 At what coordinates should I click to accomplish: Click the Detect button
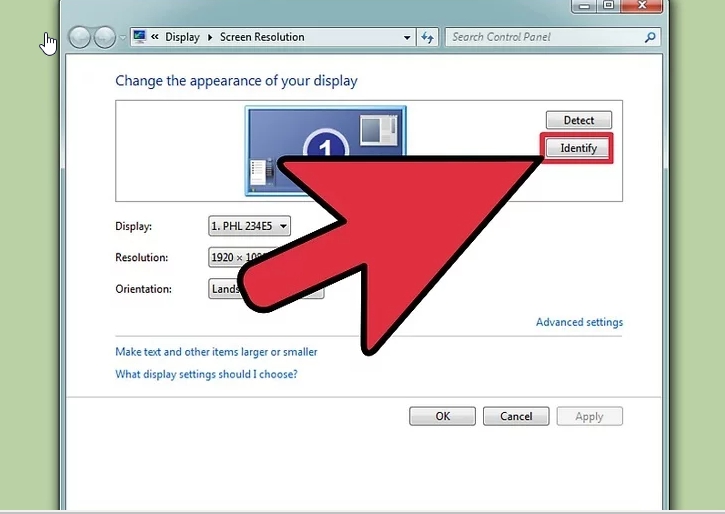(578, 120)
